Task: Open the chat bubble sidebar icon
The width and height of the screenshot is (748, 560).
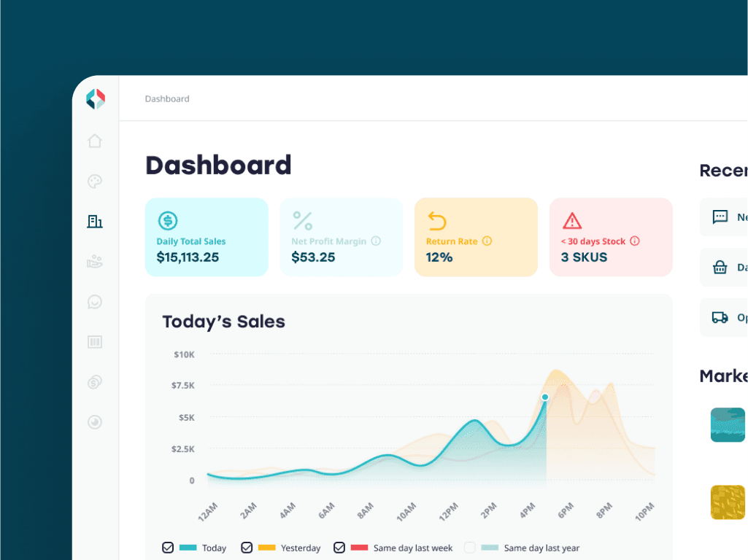Action: [95, 302]
